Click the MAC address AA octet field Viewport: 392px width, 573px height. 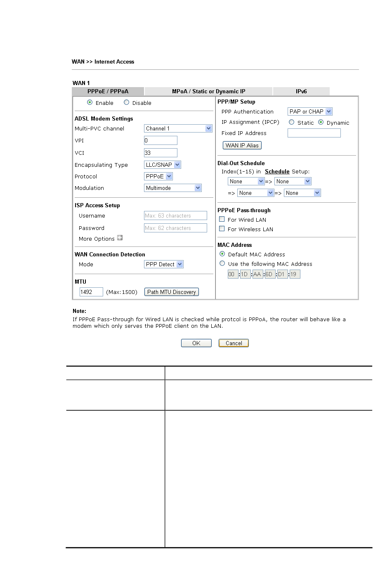(x=257, y=274)
